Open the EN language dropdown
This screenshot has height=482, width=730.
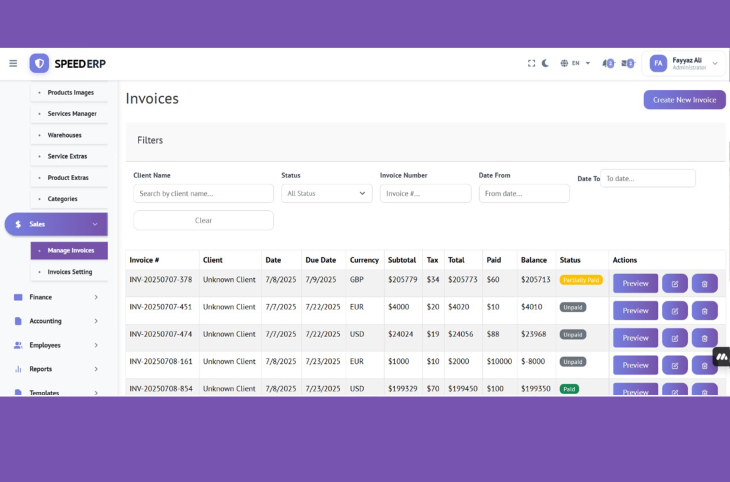pyautogui.click(x=575, y=63)
